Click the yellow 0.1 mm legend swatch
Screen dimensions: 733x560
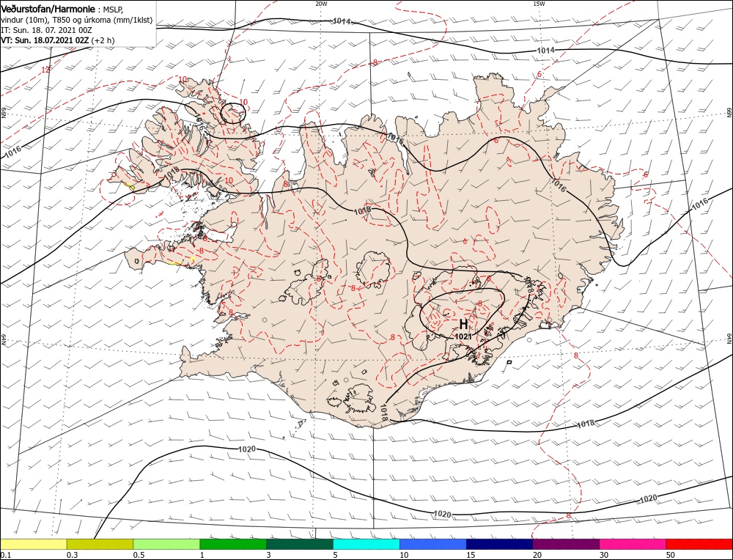(x=34, y=544)
